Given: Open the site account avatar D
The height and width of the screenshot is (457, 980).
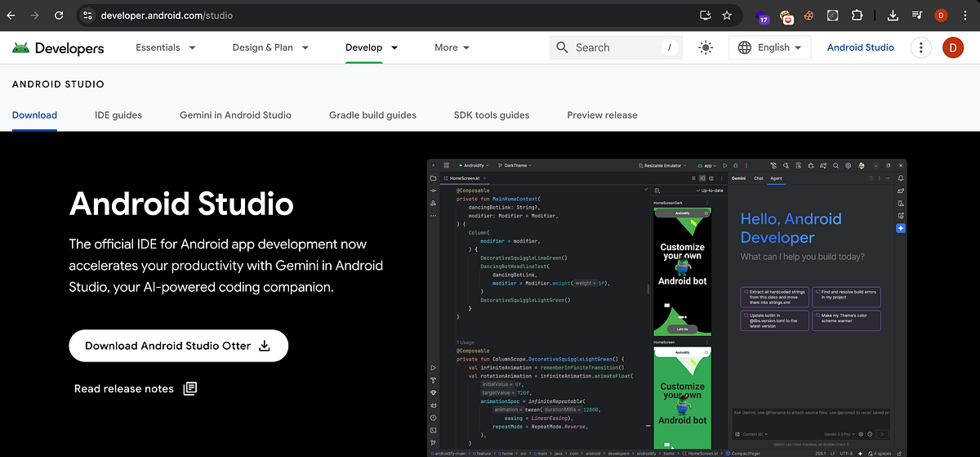Looking at the screenshot, I should coord(953,47).
